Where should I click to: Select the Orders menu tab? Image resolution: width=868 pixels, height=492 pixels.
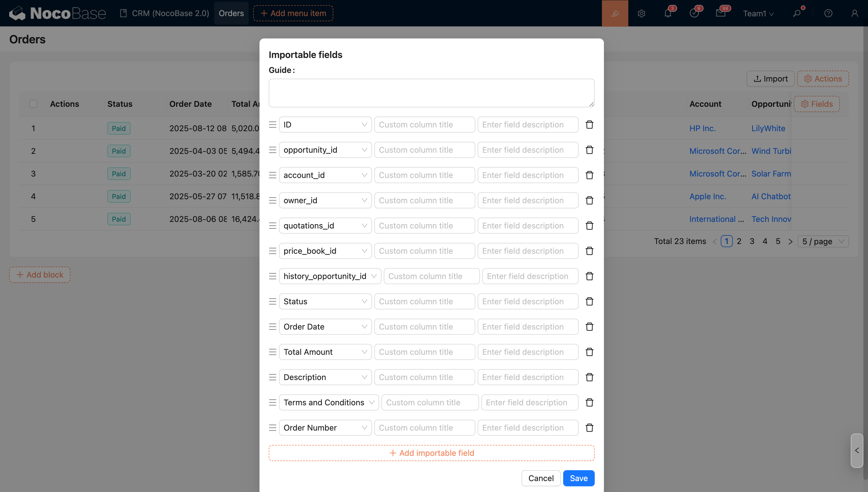point(231,13)
